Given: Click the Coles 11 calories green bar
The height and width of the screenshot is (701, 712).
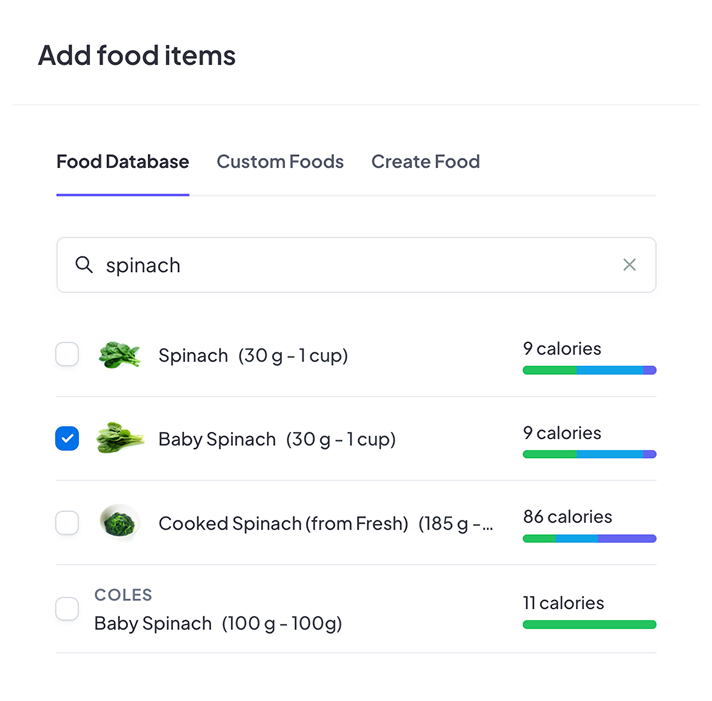Looking at the screenshot, I should [589, 624].
